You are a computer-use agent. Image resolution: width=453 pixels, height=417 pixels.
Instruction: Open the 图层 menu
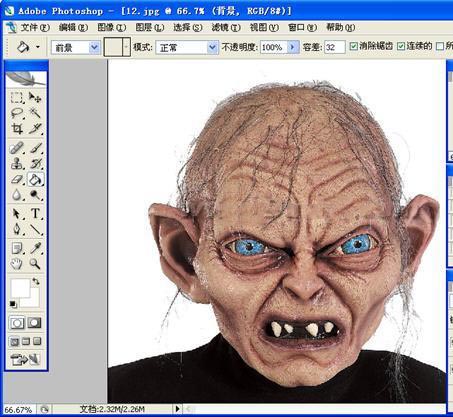150,27
